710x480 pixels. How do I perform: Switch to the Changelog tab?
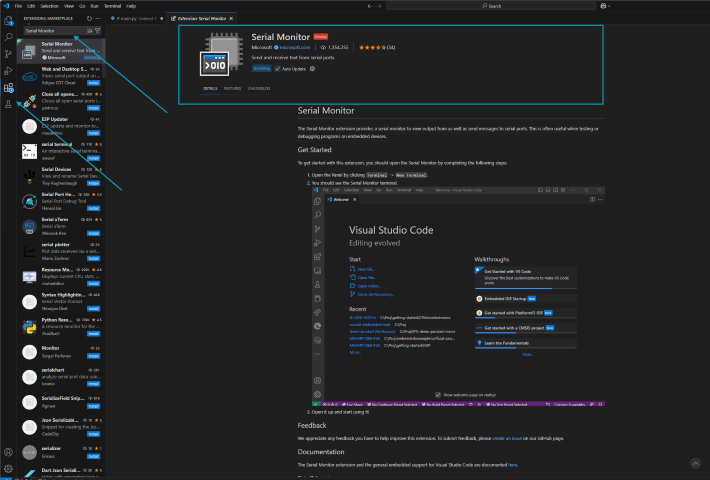tap(259, 89)
